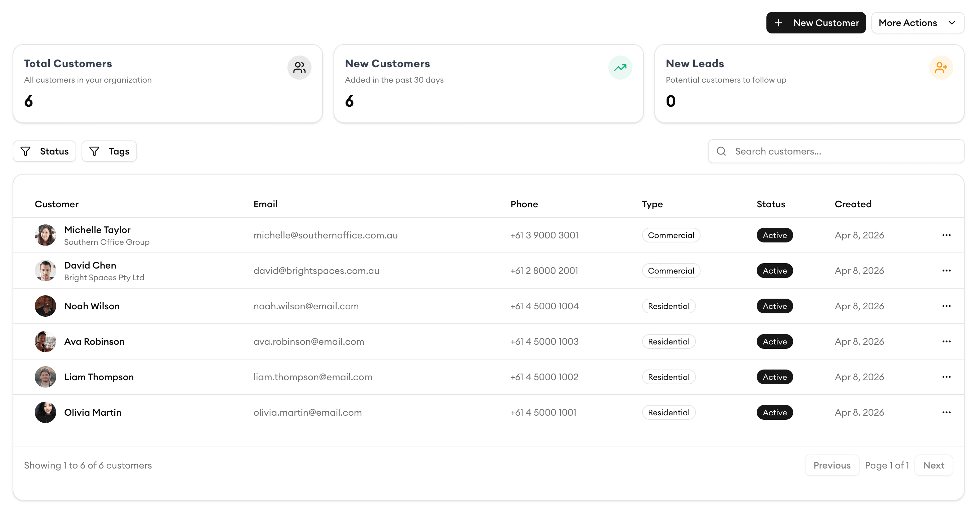Viewport: 980px width, 513px height.
Task: Open the three-dot menu for Michelle Taylor
Action: pyautogui.click(x=946, y=235)
